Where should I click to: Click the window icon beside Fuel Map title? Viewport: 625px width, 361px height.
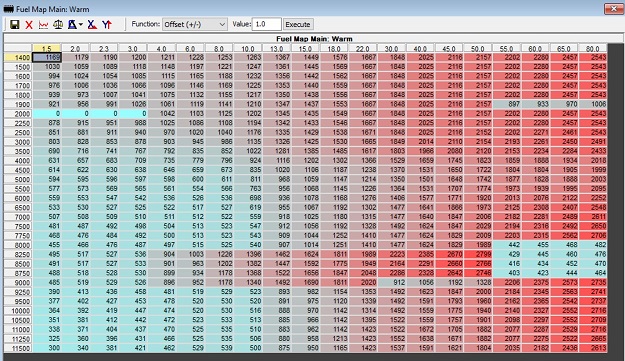click(x=8, y=9)
